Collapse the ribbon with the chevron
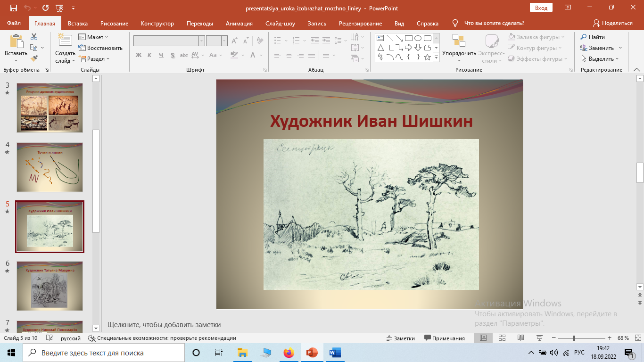This screenshot has height=362, width=644. click(636, 69)
